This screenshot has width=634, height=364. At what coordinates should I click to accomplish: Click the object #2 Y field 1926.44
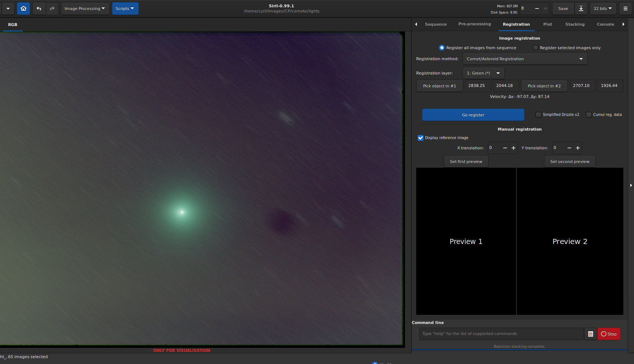pos(610,86)
